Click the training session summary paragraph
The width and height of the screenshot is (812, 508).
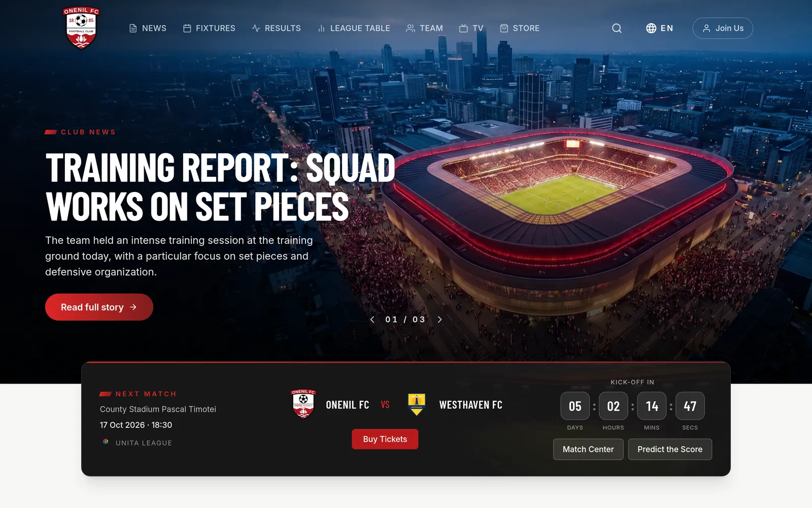click(x=179, y=256)
